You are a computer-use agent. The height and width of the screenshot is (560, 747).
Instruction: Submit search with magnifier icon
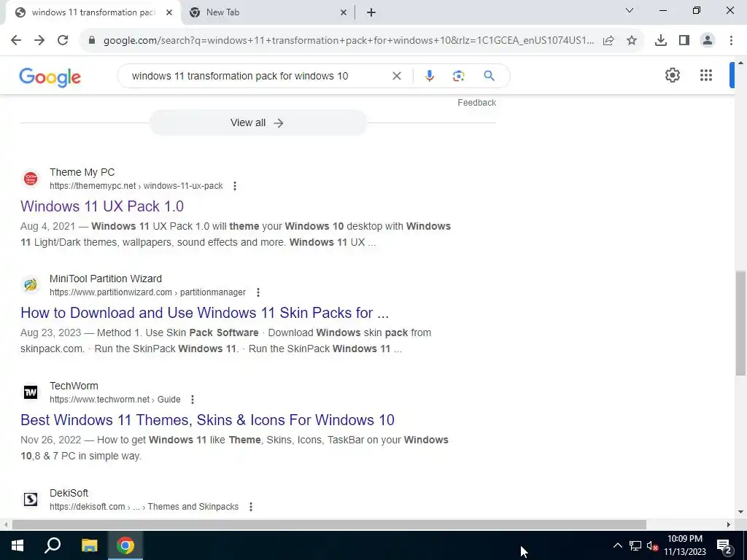coord(489,76)
